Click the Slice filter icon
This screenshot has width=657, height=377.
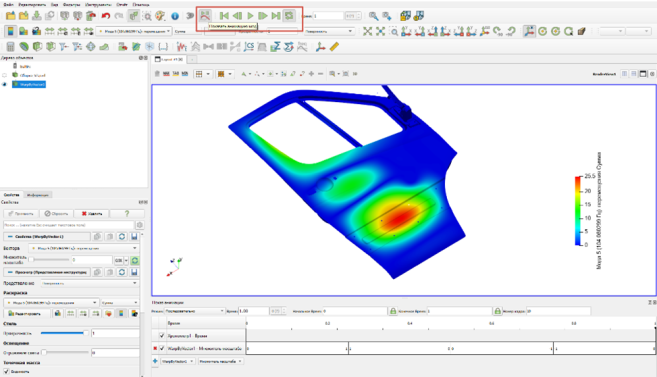[51, 47]
